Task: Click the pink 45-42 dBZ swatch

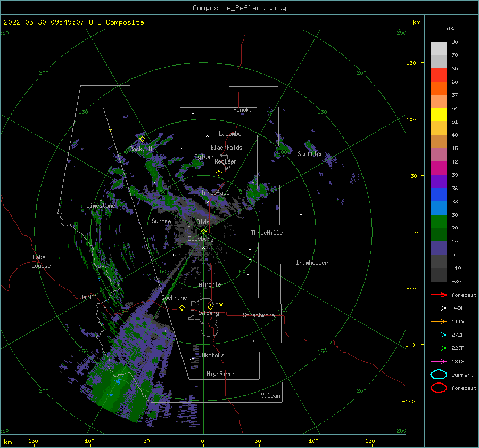Action: 439,155
